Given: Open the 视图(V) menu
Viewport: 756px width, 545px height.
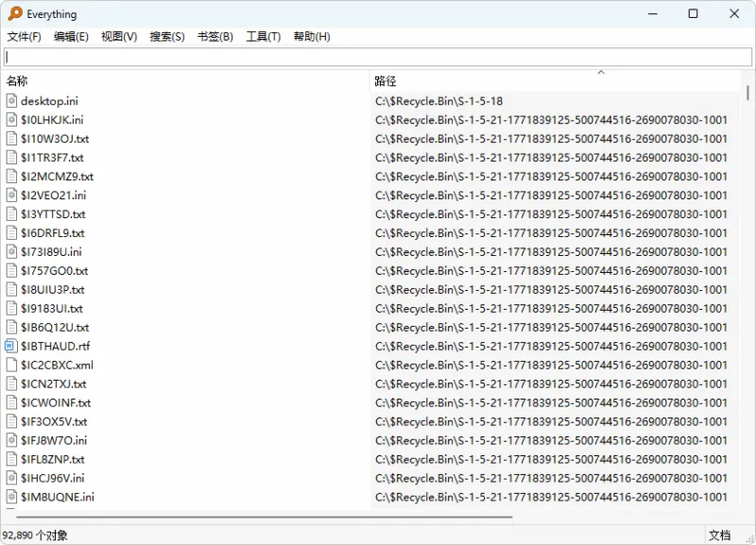Looking at the screenshot, I should tap(119, 37).
